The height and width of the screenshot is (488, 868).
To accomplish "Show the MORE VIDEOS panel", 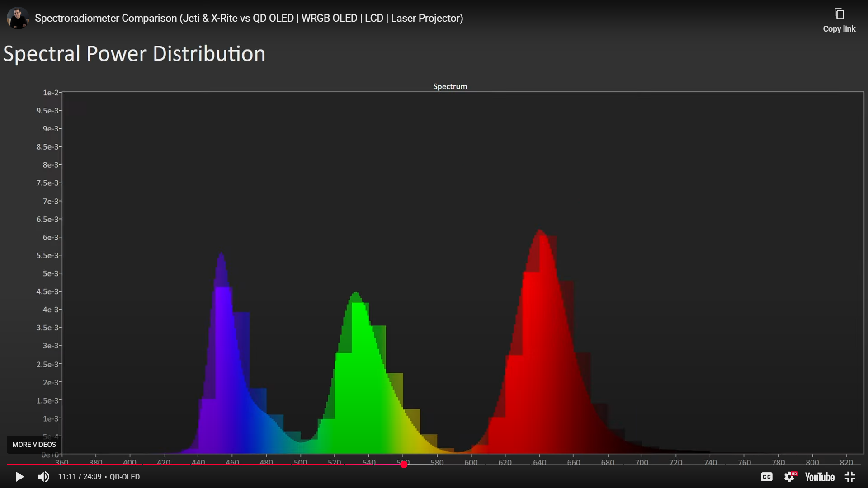I will click(x=34, y=445).
